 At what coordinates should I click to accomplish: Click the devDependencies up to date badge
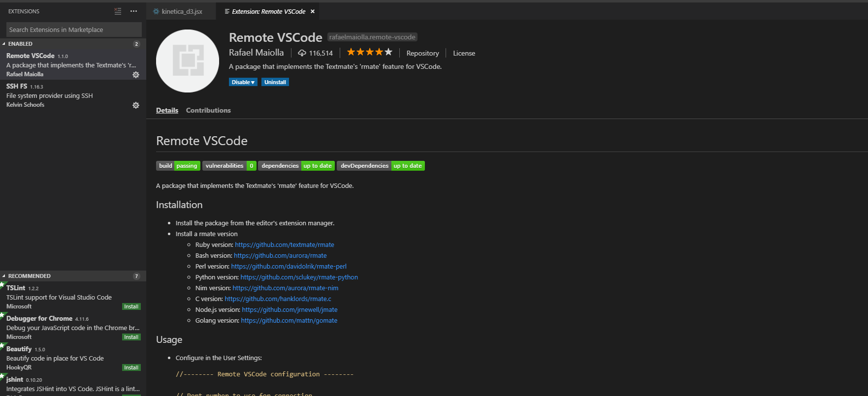point(381,166)
